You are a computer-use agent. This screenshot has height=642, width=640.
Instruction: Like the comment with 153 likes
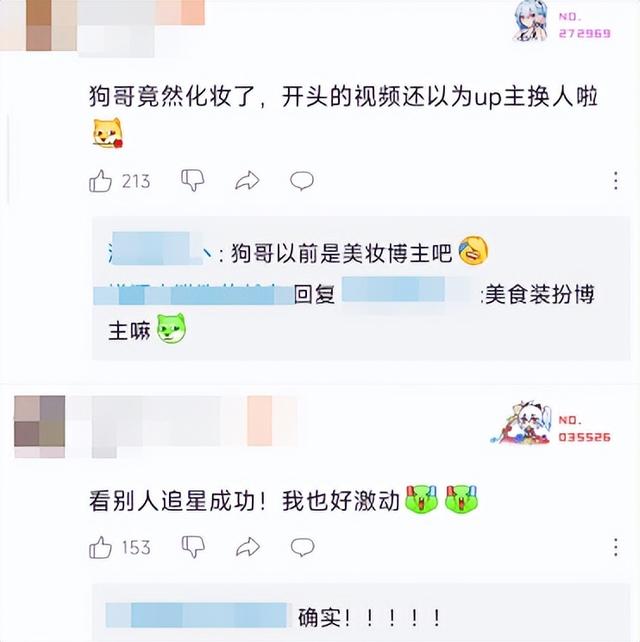tap(100, 547)
